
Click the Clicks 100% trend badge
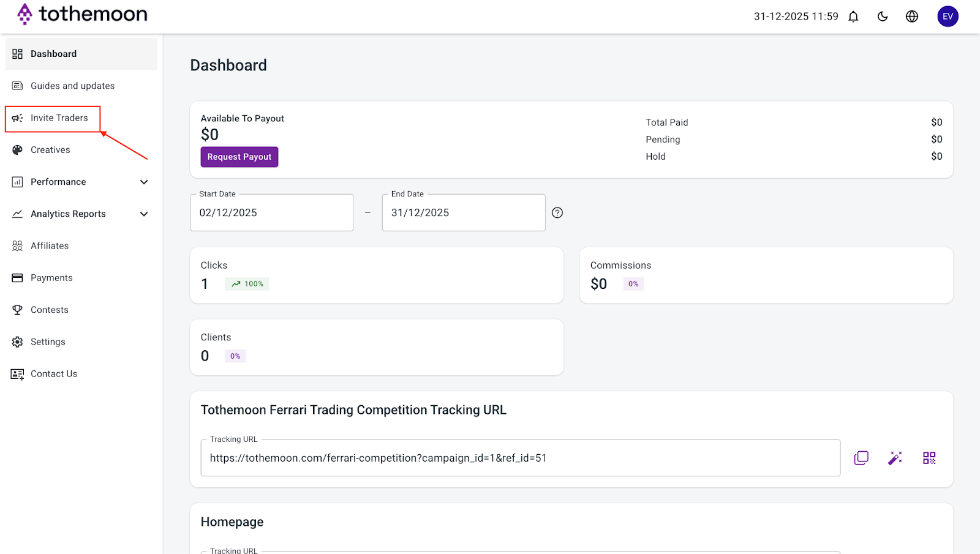(x=247, y=284)
